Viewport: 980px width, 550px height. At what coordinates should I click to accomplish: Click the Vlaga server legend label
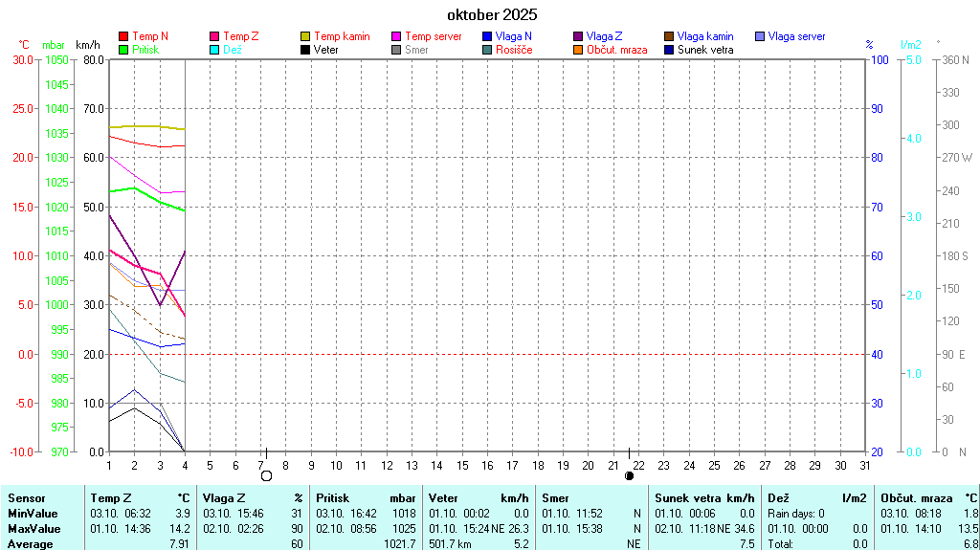click(x=796, y=36)
